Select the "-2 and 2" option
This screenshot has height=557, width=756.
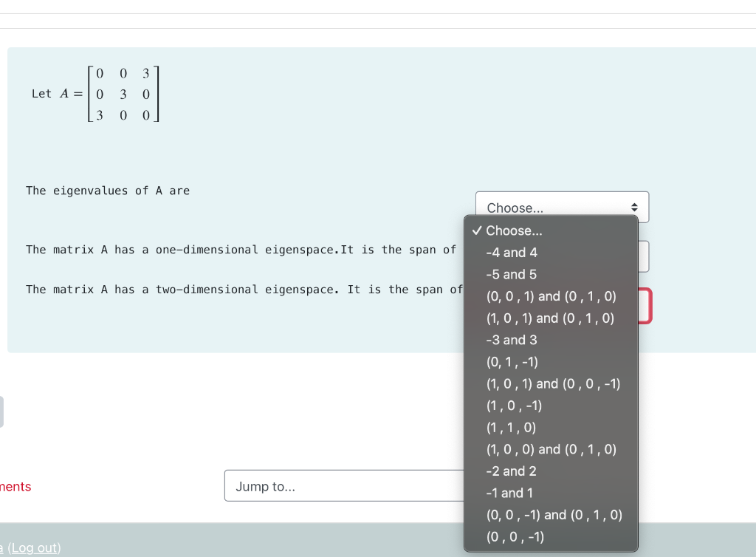pyautogui.click(x=509, y=471)
